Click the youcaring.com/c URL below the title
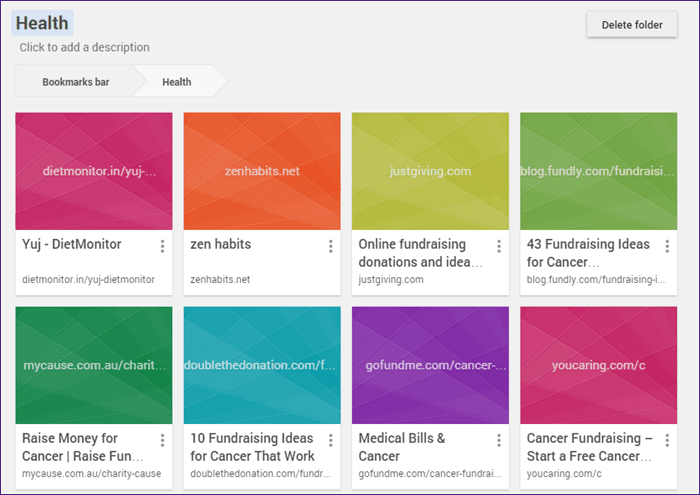 [564, 474]
